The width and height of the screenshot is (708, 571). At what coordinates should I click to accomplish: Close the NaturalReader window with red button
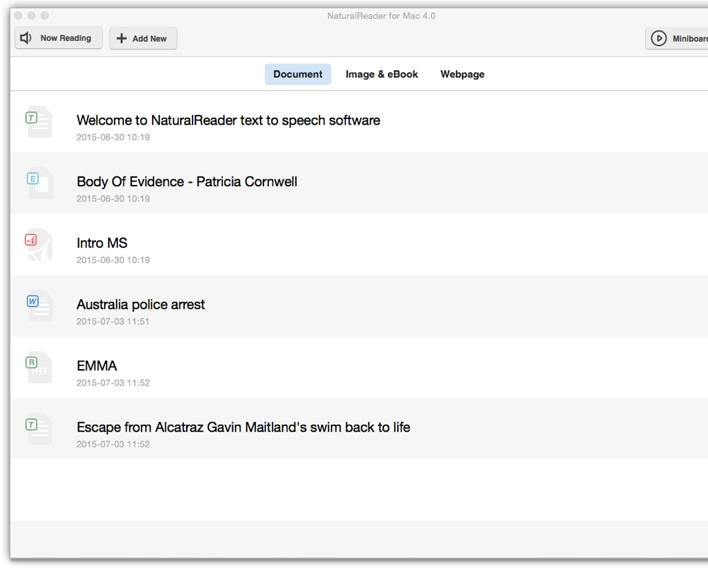tap(18, 15)
